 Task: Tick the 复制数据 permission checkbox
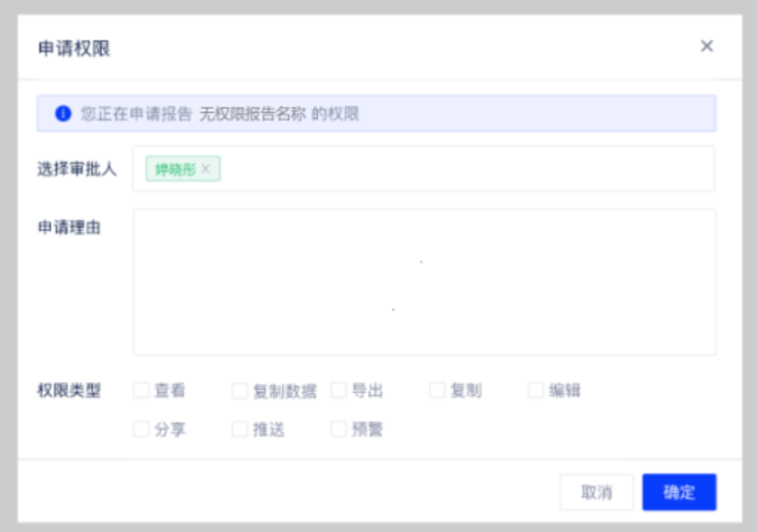pyautogui.click(x=239, y=391)
